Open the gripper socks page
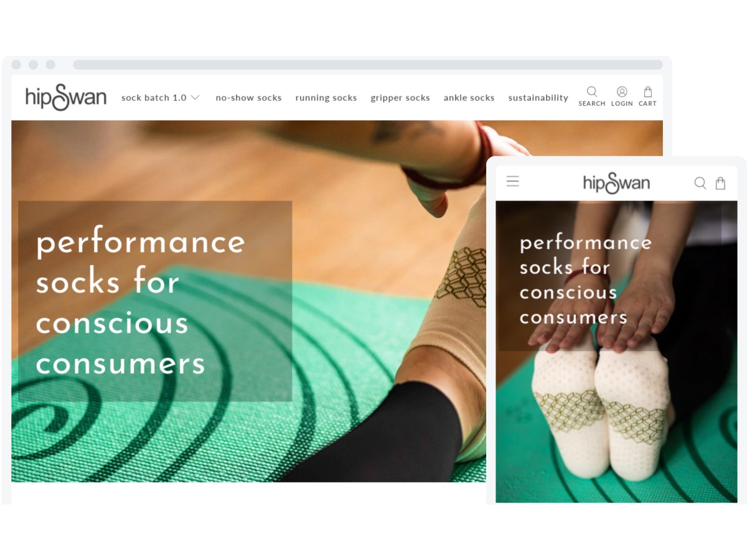The height and width of the screenshot is (560, 747). pyautogui.click(x=400, y=98)
